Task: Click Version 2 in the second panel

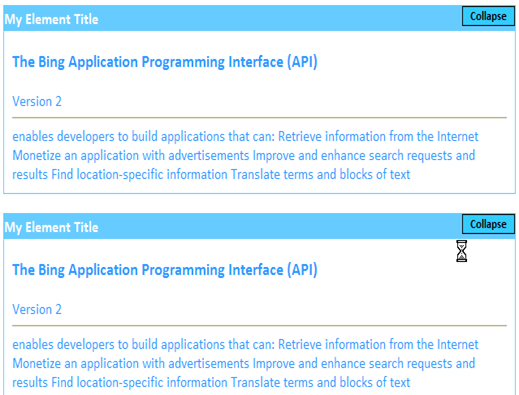Action: tap(37, 309)
